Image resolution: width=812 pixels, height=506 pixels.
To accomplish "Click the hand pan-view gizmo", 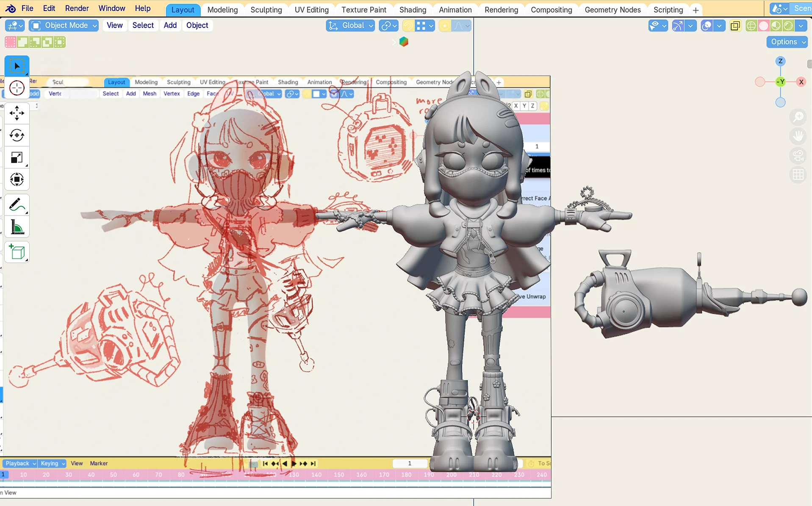I will pyautogui.click(x=798, y=136).
